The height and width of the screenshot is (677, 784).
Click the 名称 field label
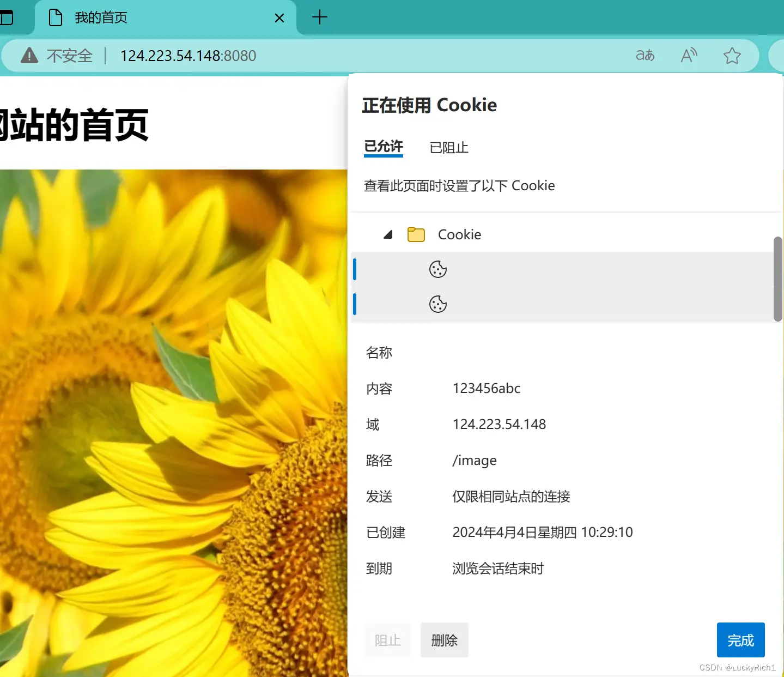click(x=379, y=353)
